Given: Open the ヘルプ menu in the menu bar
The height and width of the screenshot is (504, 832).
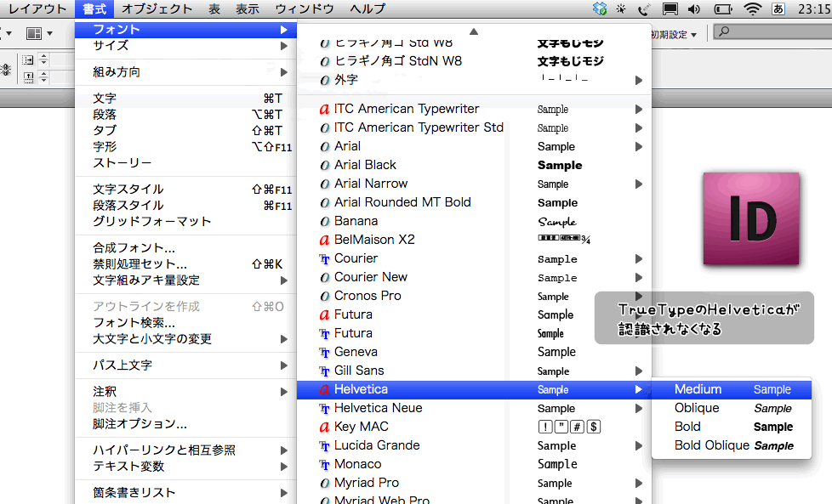Looking at the screenshot, I should [368, 9].
